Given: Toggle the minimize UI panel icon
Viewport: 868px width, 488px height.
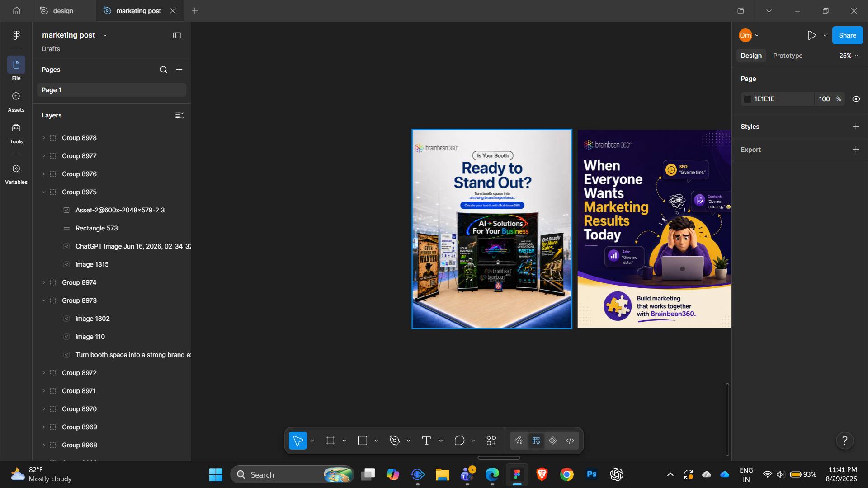Looking at the screenshot, I should [177, 35].
